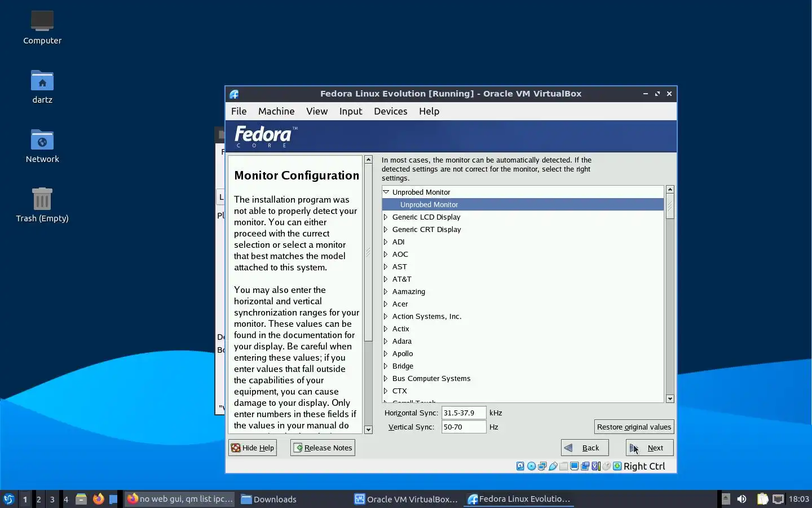Screen dimensions: 812x508
Task: Open the Release Notes button
Action: tap(323, 448)
